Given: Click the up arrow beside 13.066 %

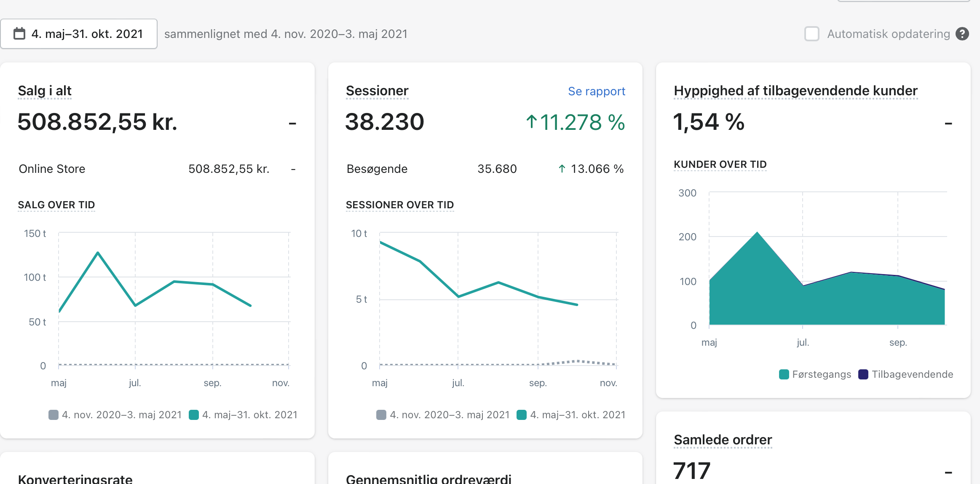Looking at the screenshot, I should (x=562, y=169).
